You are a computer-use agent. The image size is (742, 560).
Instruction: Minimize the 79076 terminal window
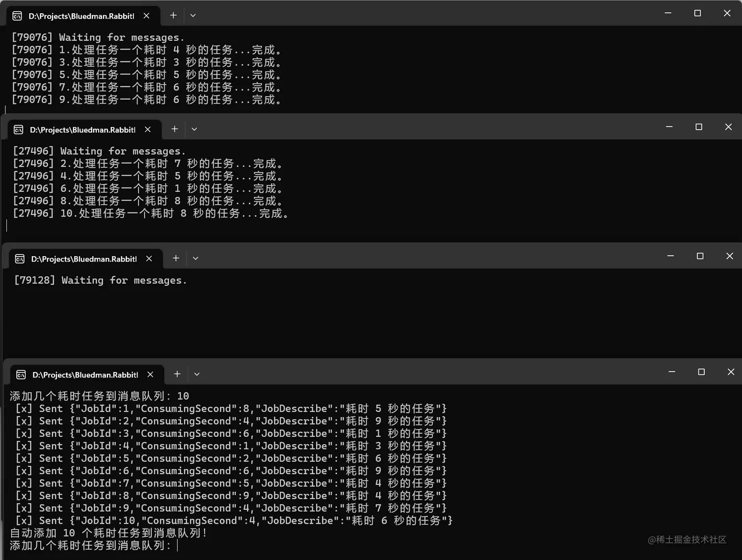point(668,13)
